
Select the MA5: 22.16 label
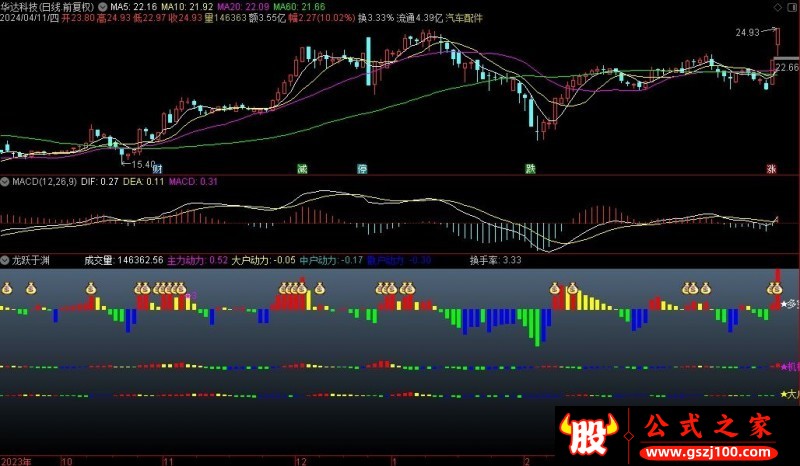(134, 7)
